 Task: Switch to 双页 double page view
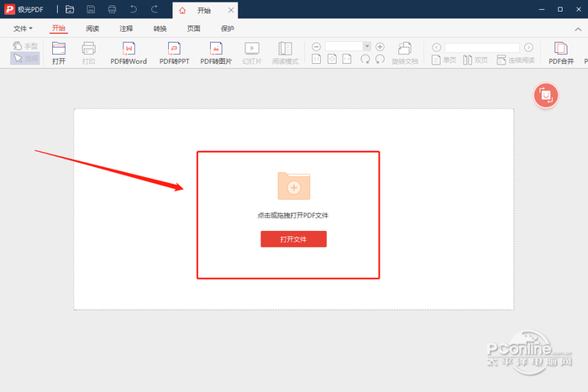click(x=475, y=60)
